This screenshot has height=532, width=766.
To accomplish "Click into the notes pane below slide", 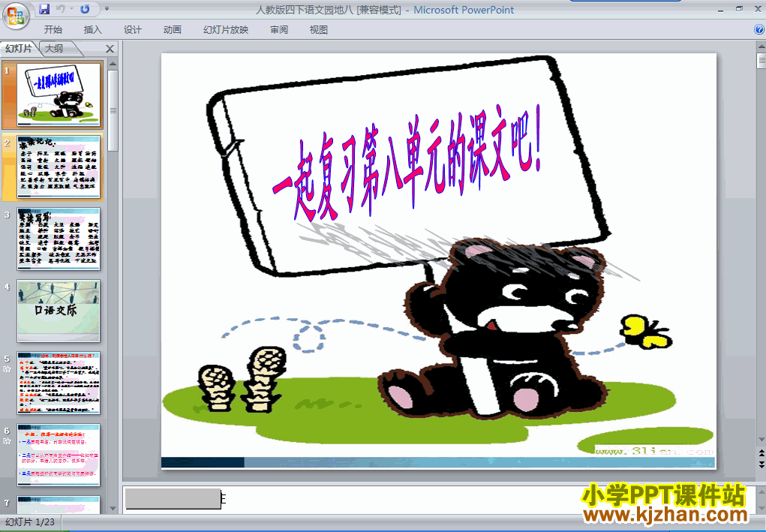I will [440, 499].
